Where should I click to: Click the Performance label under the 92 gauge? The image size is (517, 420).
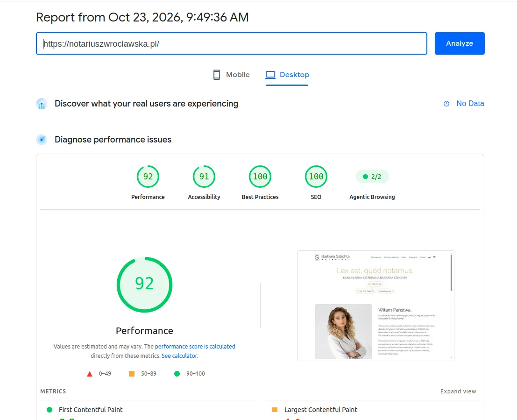[148, 197]
